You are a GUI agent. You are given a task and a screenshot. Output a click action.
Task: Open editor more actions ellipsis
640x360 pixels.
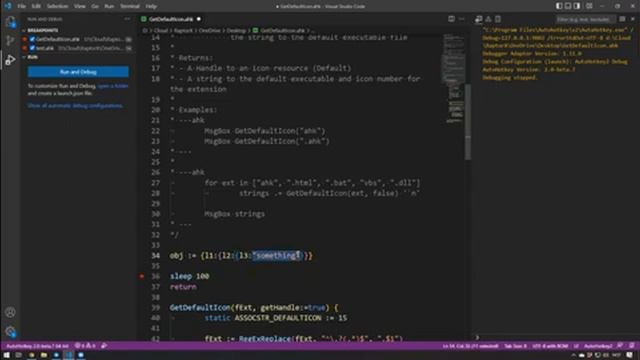[462, 19]
